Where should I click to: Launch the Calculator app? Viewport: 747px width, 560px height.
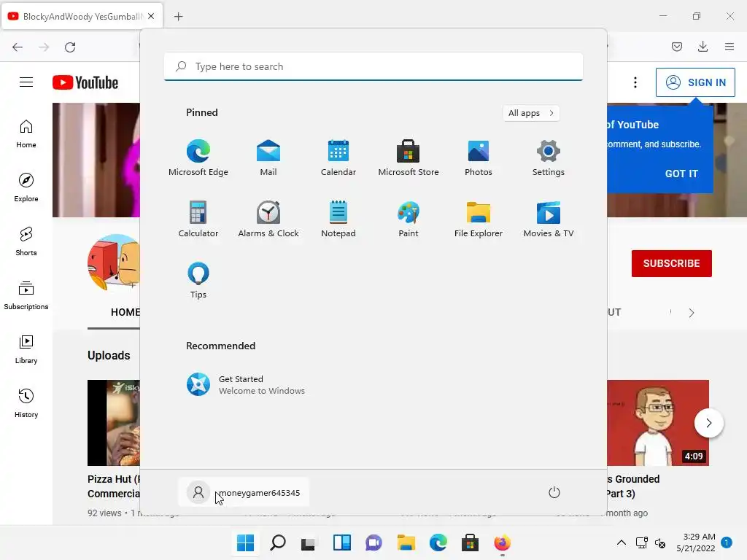pos(198,219)
